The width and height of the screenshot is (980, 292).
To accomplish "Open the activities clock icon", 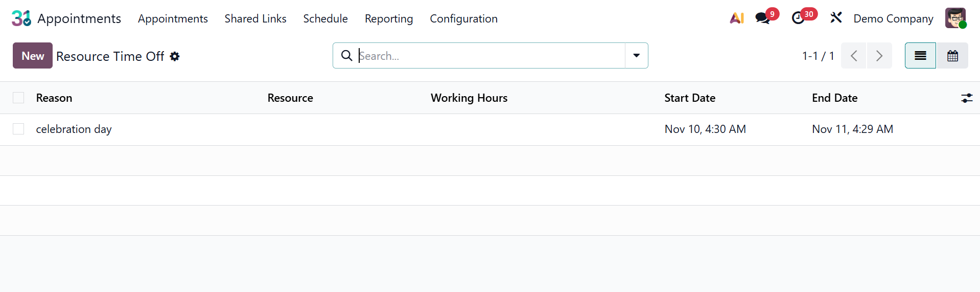I will coord(798,18).
